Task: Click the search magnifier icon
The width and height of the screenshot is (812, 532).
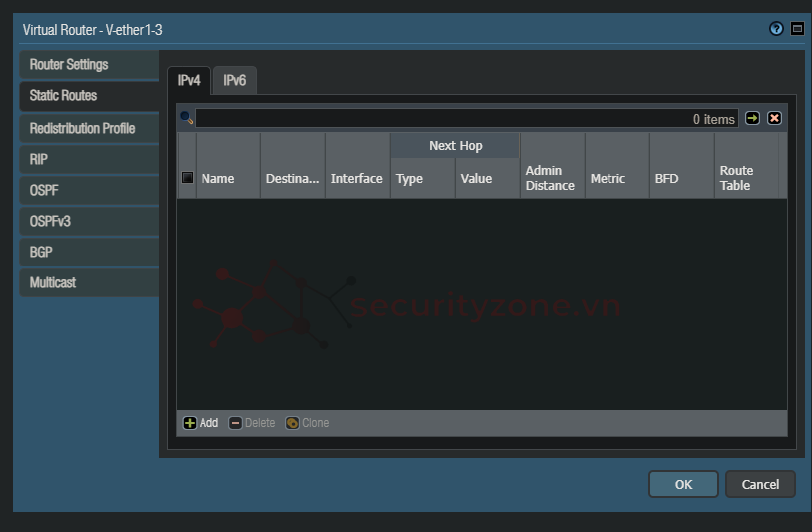Action: coord(186,118)
